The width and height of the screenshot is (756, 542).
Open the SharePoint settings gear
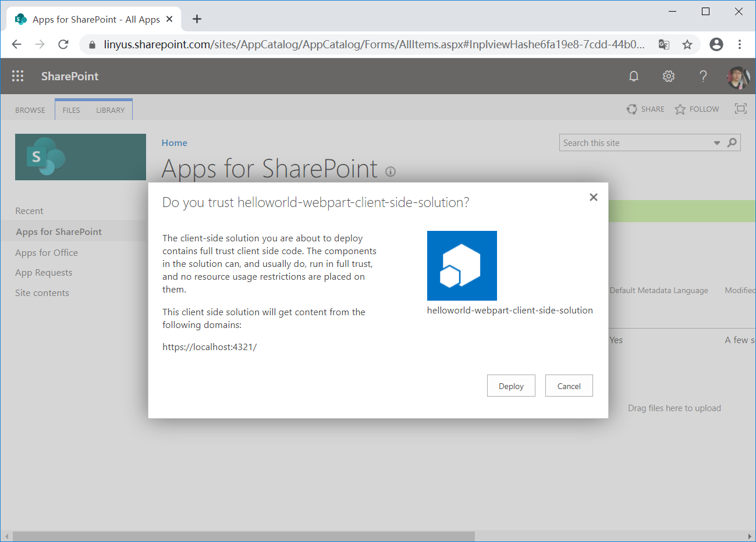[x=668, y=76]
